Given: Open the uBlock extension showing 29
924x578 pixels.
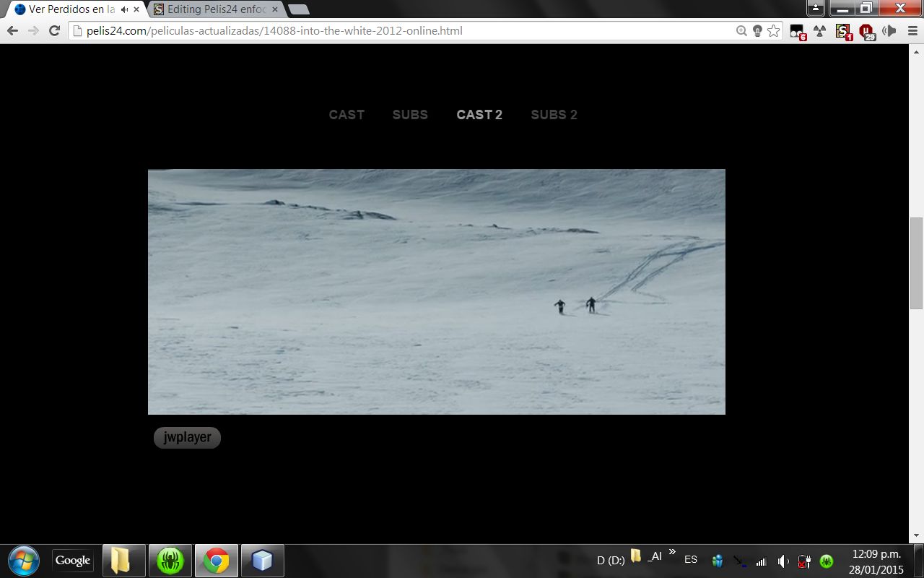Looking at the screenshot, I should [867, 31].
